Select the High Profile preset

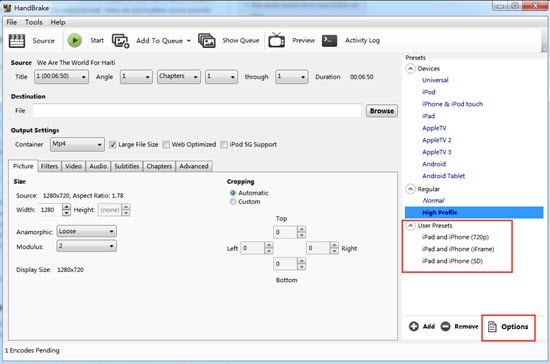(474, 212)
